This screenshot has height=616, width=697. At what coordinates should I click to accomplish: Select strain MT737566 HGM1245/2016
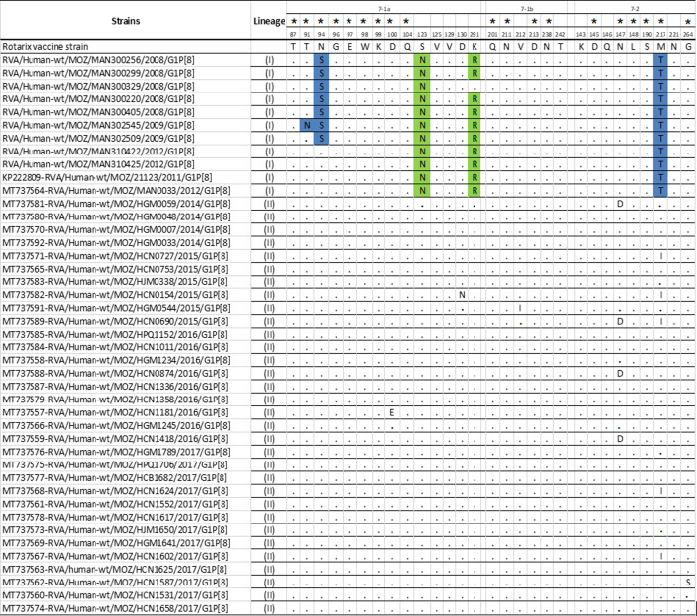pyautogui.click(x=116, y=426)
